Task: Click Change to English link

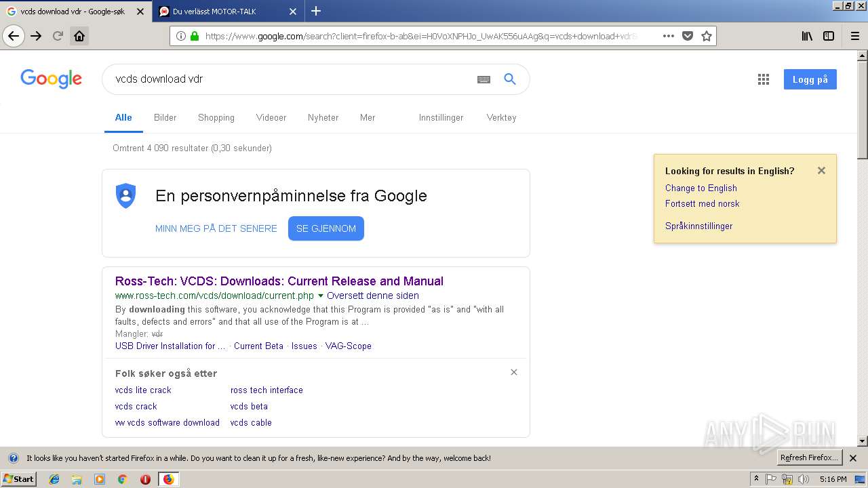Action: (x=701, y=188)
